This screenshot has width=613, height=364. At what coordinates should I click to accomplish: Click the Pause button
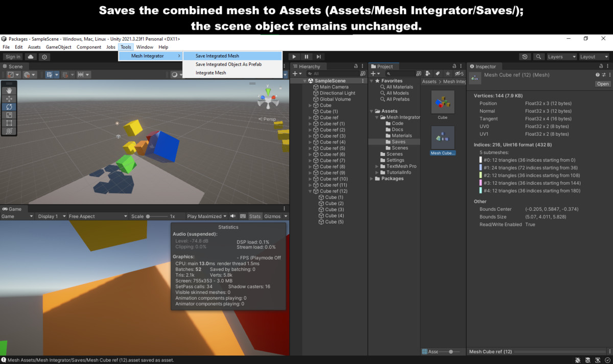point(306,57)
